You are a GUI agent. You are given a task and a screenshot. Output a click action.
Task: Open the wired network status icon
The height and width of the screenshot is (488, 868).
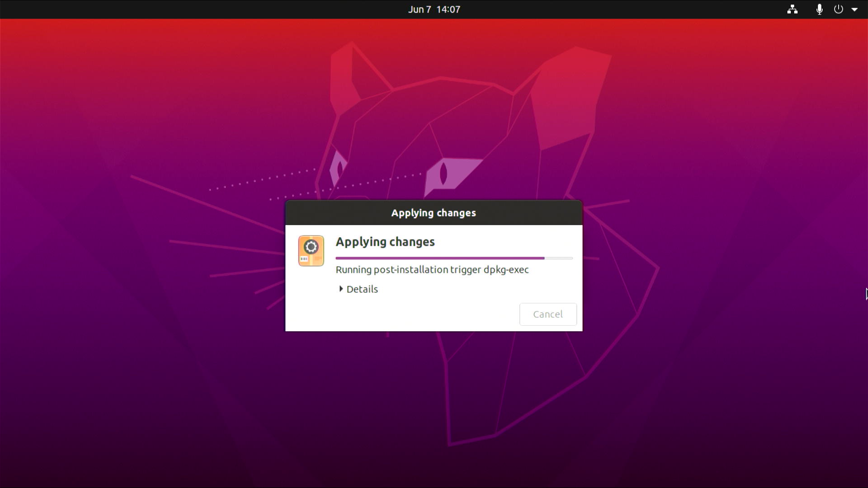pyautogui.click(x=792, y=9)
